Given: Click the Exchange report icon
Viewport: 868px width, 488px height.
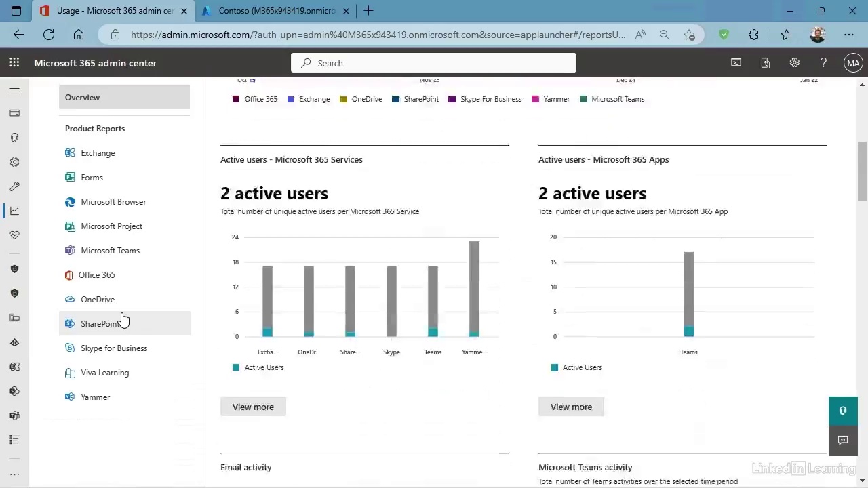Looking at the screenshot, I should [70, 153].
